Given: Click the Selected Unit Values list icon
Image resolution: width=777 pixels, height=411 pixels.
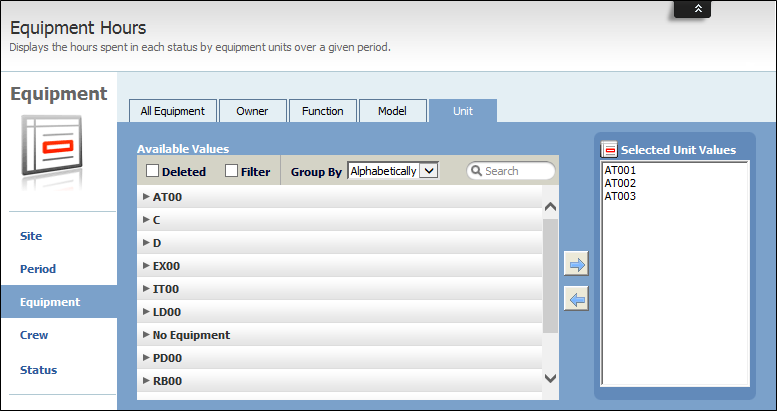Looking at the screenshot, I should 609,149.
